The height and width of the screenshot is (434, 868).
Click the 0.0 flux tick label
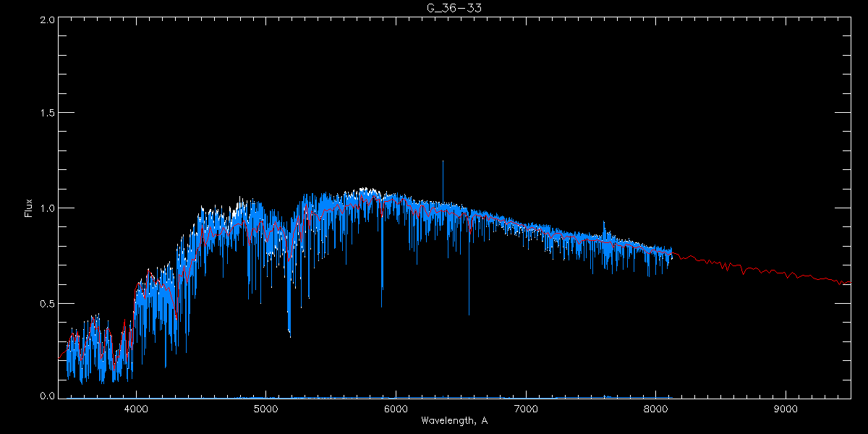click(x=48, y=396)
